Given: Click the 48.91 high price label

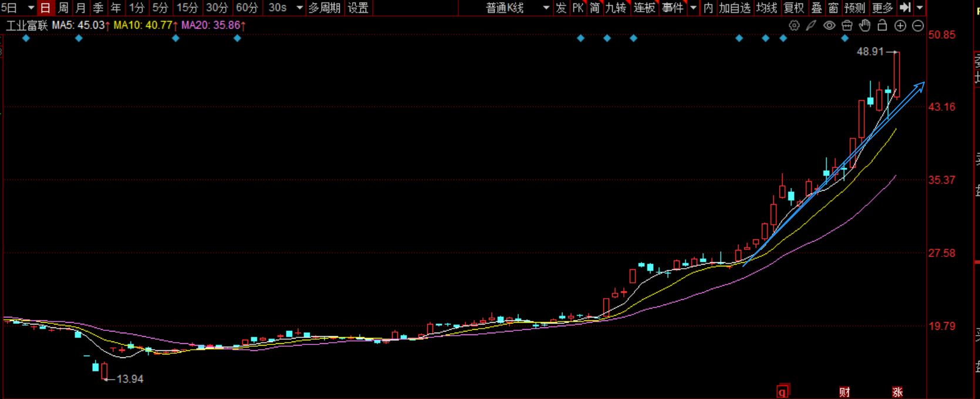Looking at the screenshot, I should tap(870, 52).
